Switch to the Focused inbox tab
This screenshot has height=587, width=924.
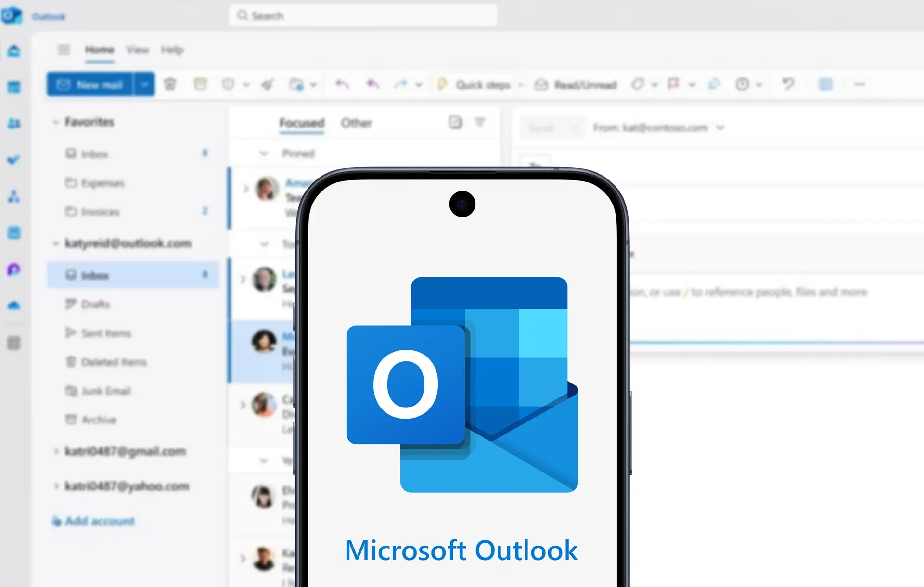coord(302,123)
